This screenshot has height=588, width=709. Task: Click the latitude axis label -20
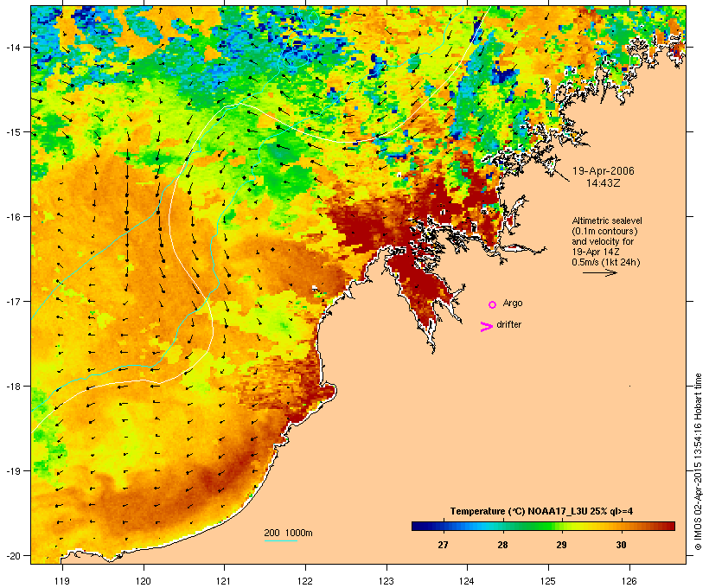pyautogui.click(x=12, y=555)
